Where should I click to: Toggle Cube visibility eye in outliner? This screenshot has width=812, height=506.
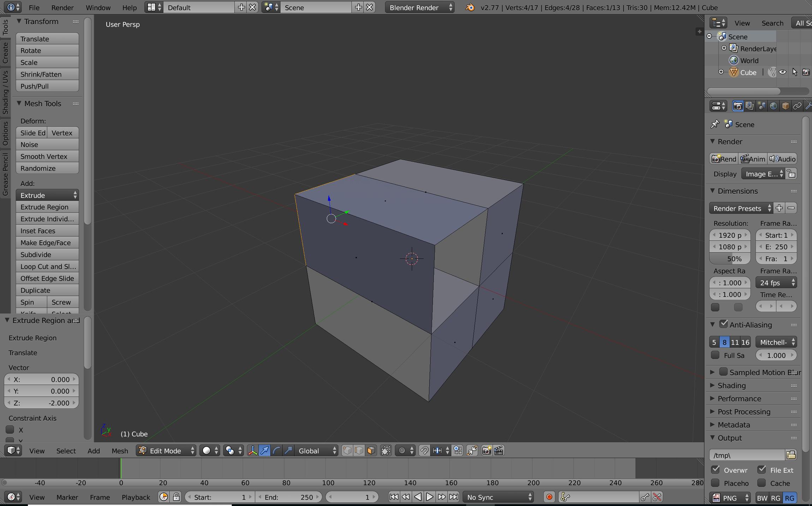click(x=783, y=72)
